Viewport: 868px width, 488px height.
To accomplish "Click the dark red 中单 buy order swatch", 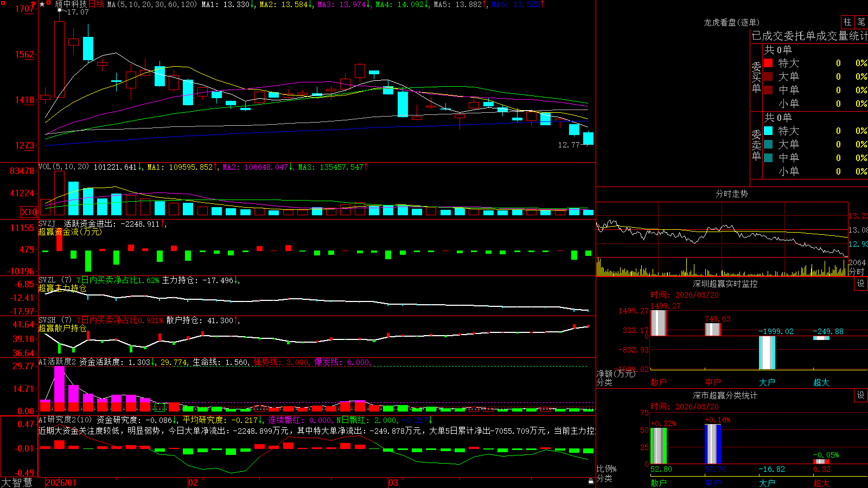I will point(768,89).
